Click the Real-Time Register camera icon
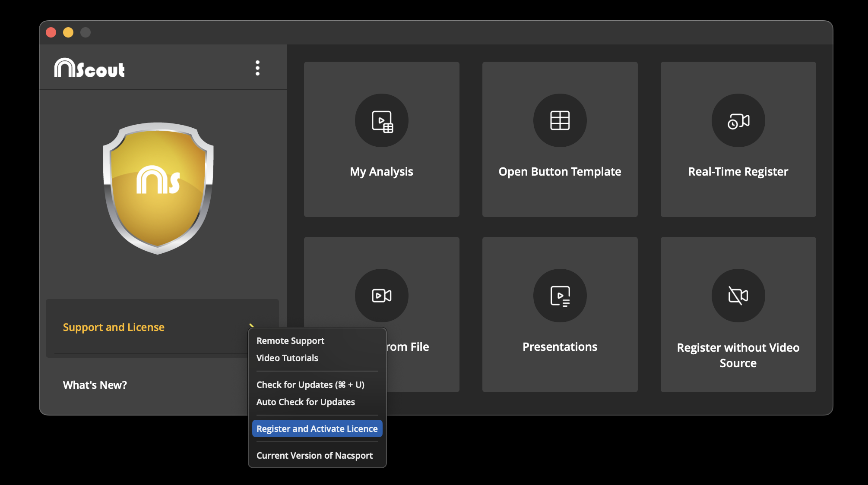This screenshot has height=485, width=868. pyautogui.click(x=738, y=120)
